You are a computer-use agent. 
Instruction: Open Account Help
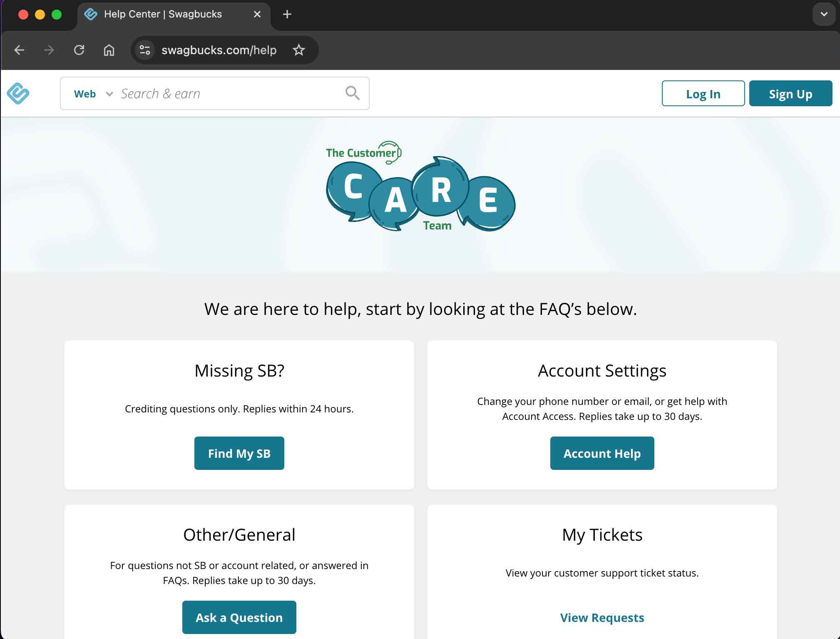602,453
